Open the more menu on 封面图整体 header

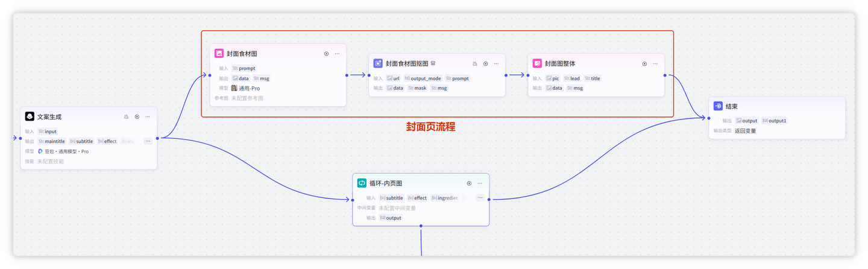point(655,63)
